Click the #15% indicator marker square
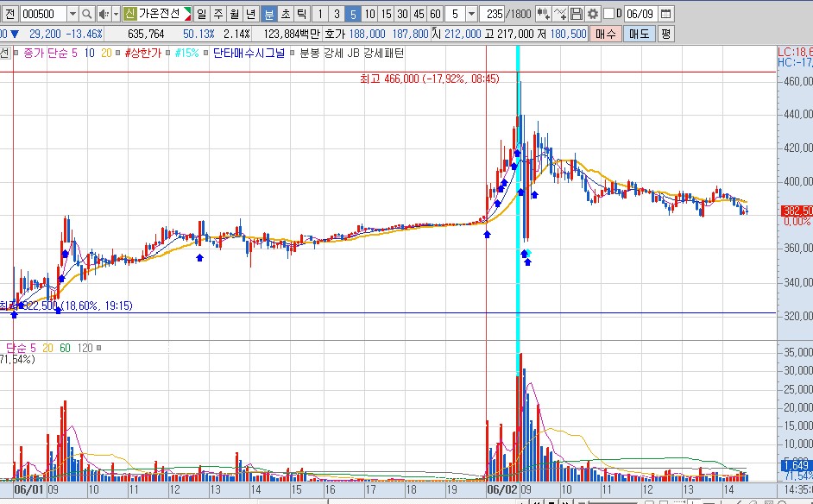The image size is (813, 504). (169, 53)
